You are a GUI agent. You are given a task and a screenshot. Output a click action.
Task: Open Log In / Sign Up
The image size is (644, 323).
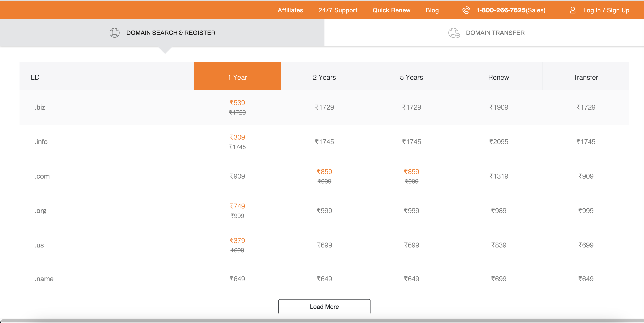[606, 10]
